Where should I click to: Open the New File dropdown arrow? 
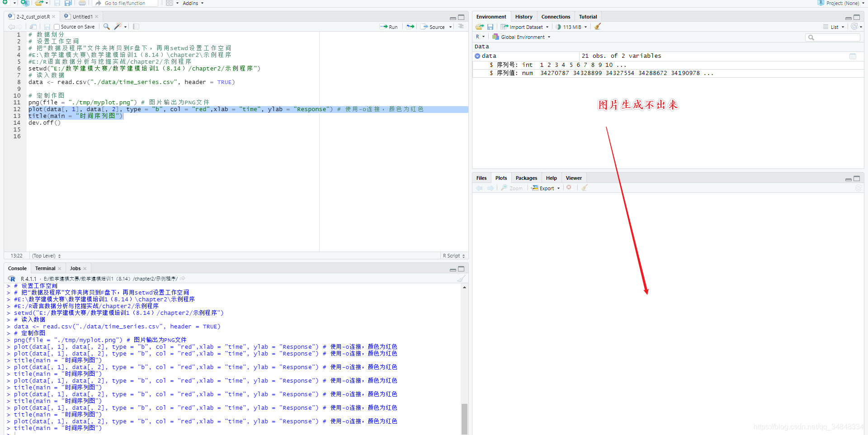click(14, 3)
